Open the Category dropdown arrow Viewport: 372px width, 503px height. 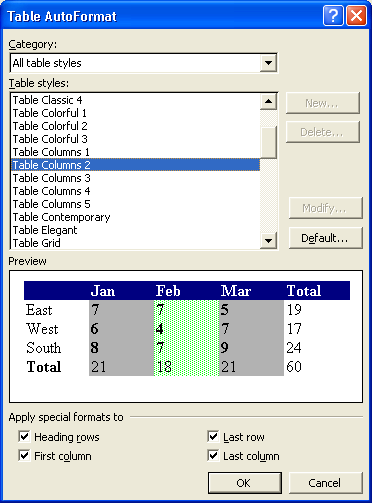(268, 63)
